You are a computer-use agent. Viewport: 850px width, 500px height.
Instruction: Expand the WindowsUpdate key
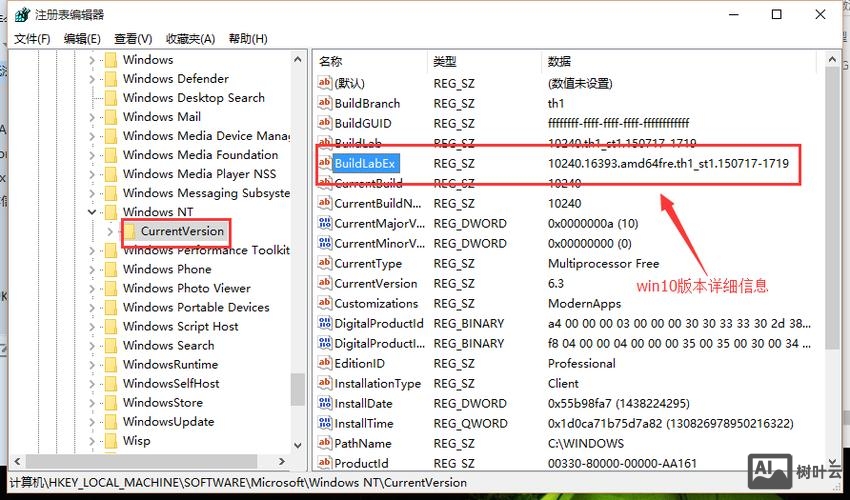pyautogui.click(x=92, y=422)
